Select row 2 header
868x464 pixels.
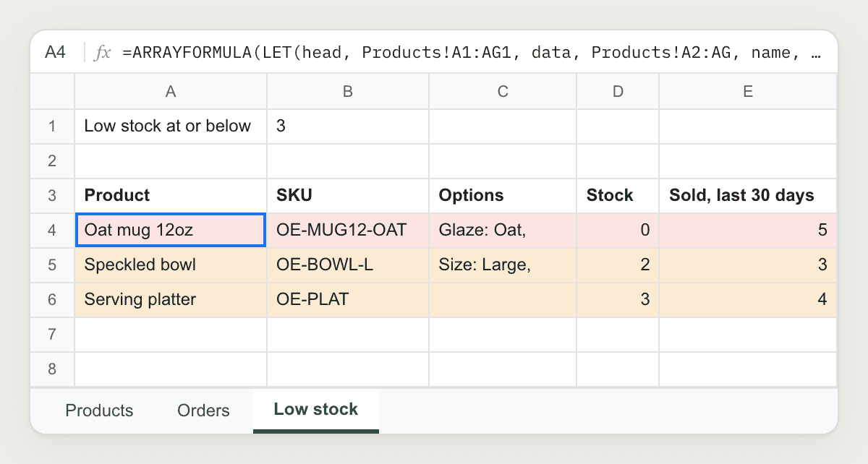click(x=52, y=161)
